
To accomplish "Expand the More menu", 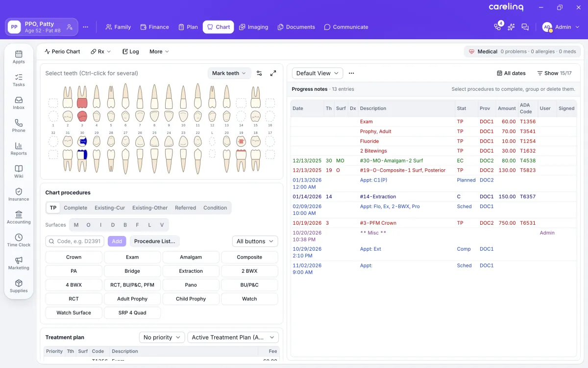I will click(x=159, y=52).
